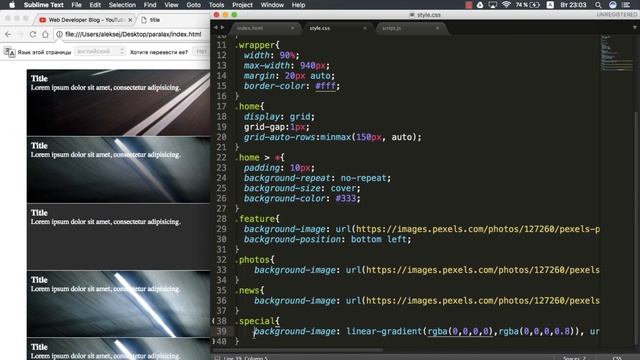Viewport: 640px width, 360px height.
Task: Click the red recording icon in menu bar
Action: click(x=469, y=5)
